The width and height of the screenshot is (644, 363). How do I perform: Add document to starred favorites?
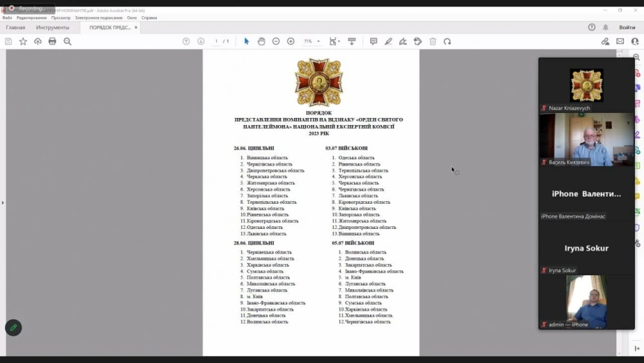coord(23,41)
